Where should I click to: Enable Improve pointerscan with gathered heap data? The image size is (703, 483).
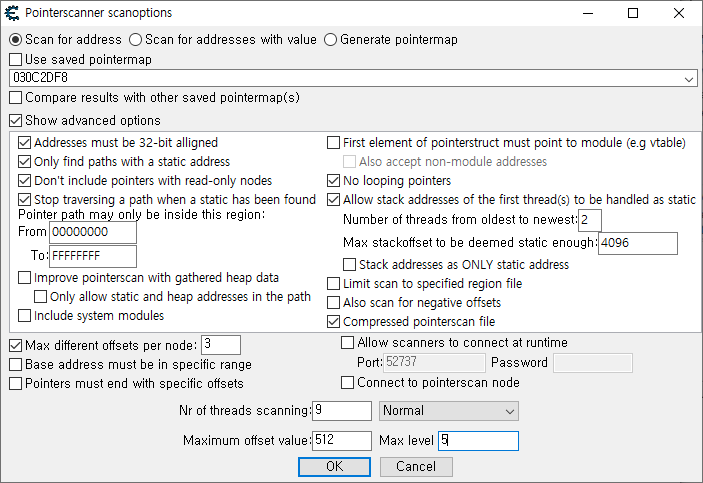[x=24, y=278]
